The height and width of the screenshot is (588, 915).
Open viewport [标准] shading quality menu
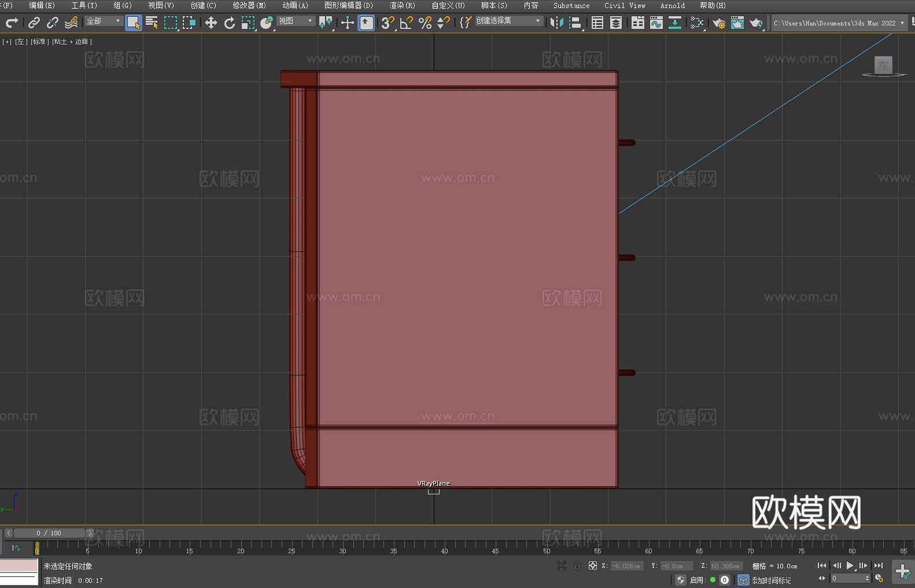(39, 42)
